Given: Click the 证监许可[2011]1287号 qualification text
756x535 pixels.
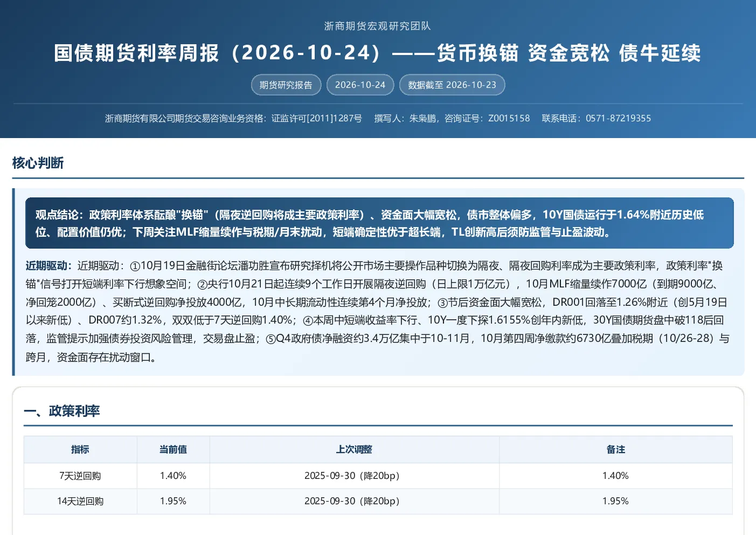Looking at the screenshot, I should (x=317, y=118).
